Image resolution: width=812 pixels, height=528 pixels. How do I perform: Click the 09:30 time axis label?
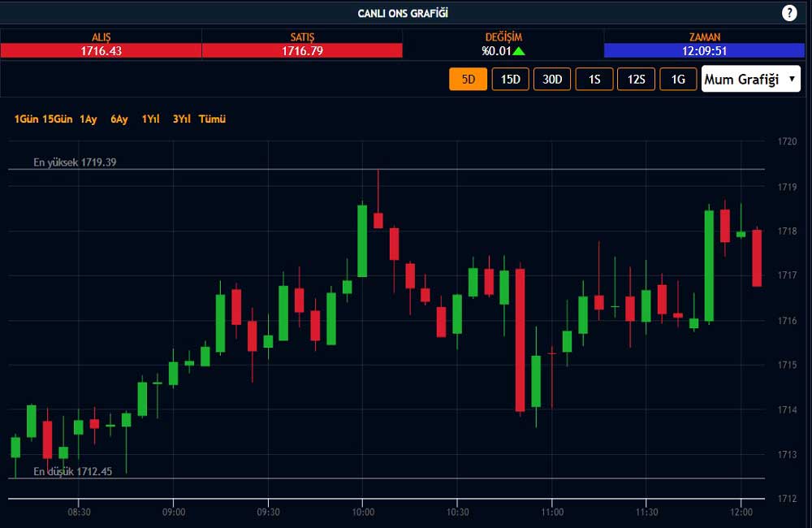point(268,513)
